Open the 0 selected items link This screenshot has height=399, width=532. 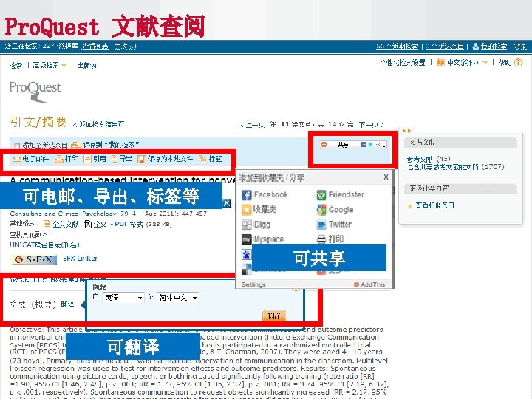click(x=445, y=46)
